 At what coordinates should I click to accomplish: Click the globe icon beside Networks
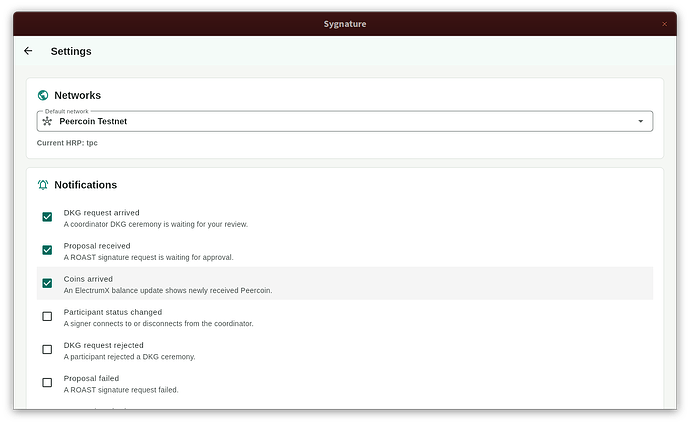coord(43,95)
